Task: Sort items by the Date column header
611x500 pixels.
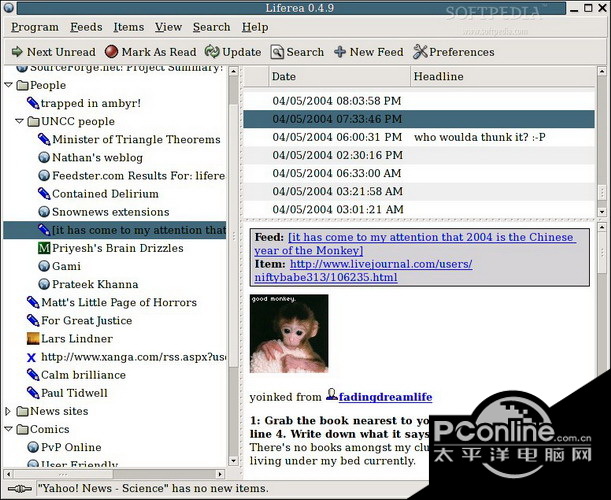Action: (x=339, y=76)
